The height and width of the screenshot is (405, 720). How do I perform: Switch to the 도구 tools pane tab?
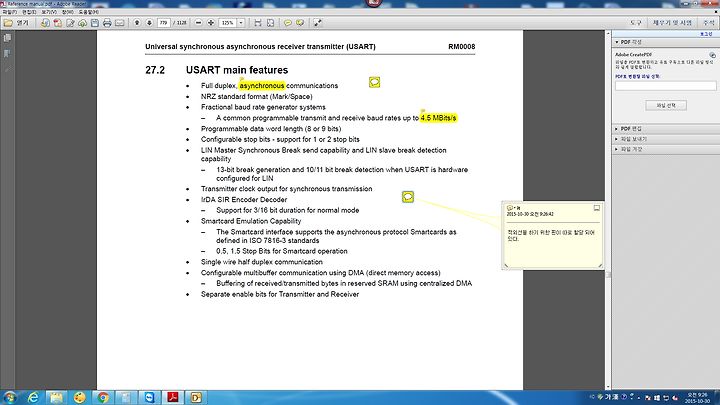(x=636, y=22)
